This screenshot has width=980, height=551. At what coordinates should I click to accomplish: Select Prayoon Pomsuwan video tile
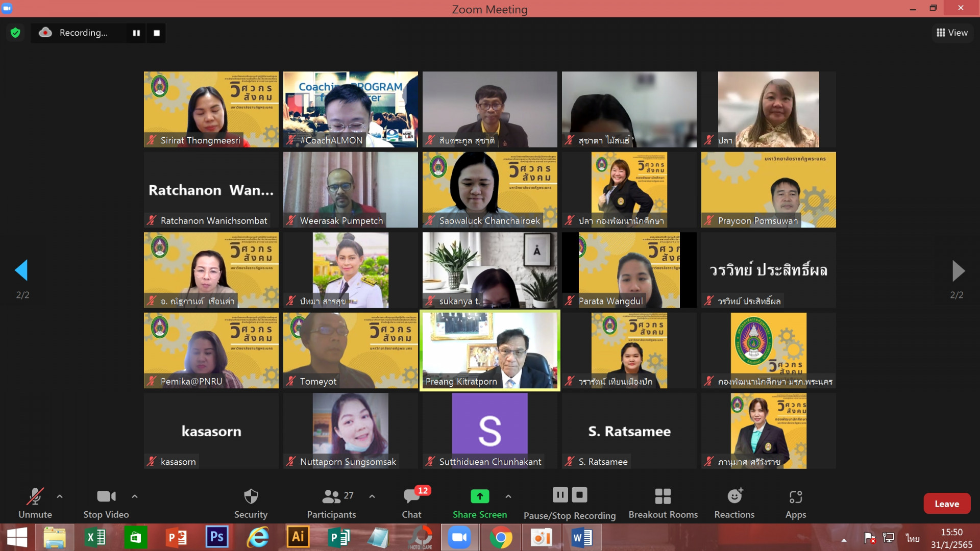point(769,190)
